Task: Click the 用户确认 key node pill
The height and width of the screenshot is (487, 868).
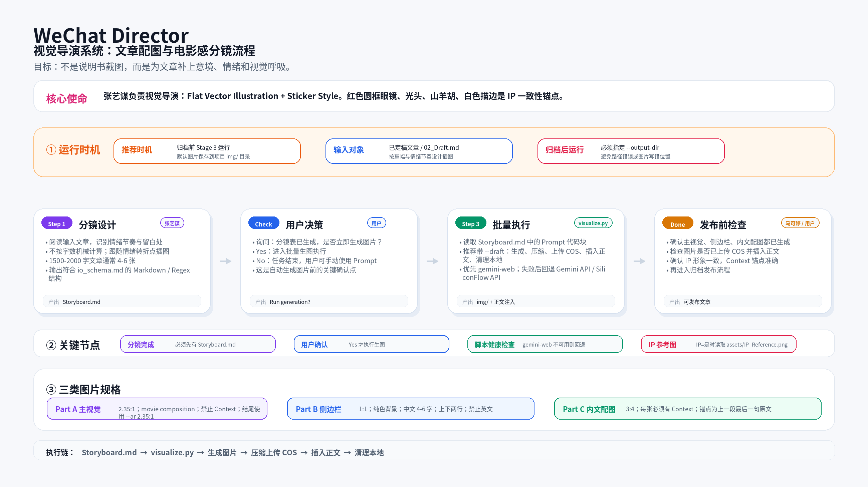Action: pos(371,344)
